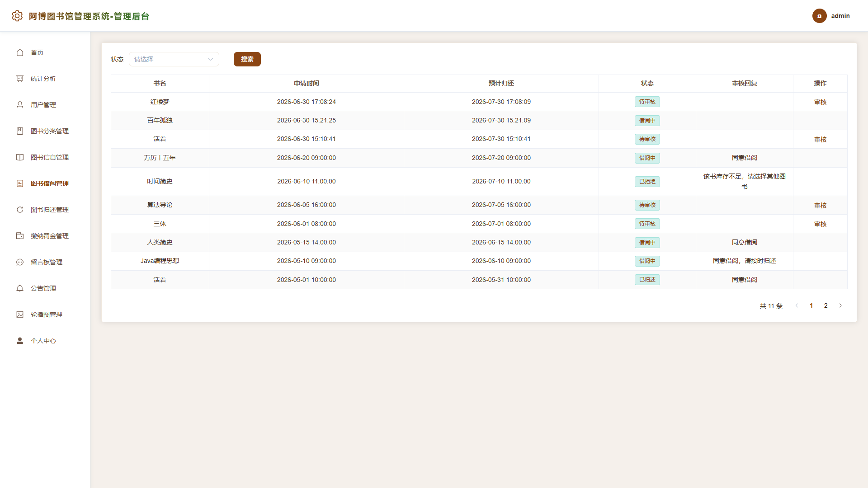Expand the 状态 select dropdown
The height and width of the screenshot is (488, 868).
coord(174,59)
